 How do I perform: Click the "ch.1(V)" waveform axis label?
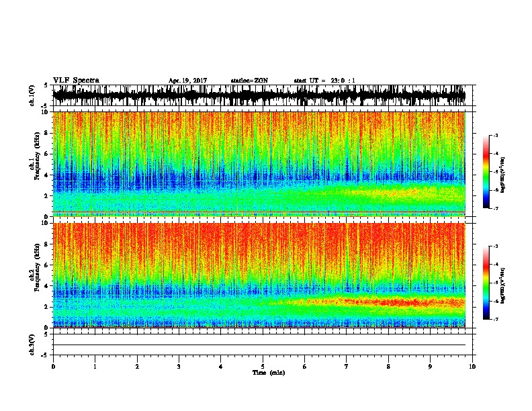(x=32, y=95)
